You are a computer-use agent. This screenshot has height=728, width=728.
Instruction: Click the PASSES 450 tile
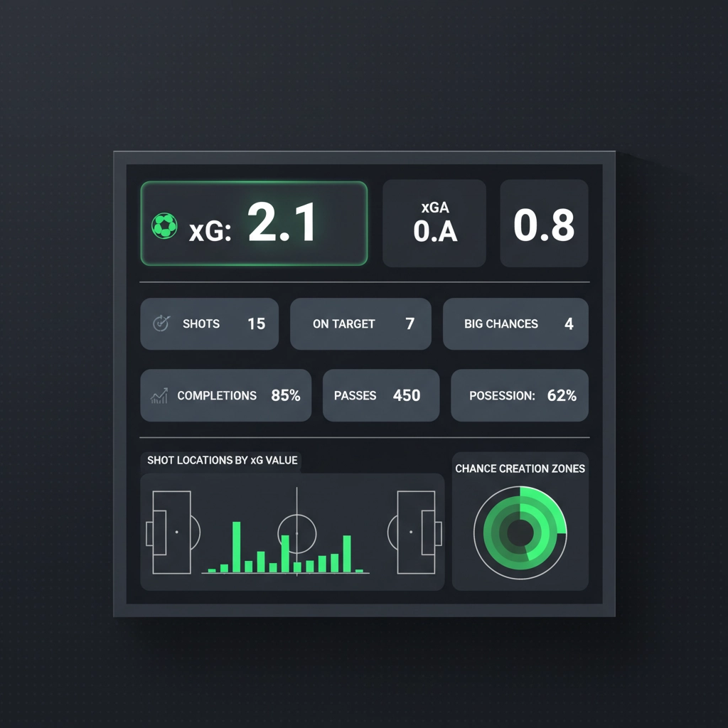pos(381,395)
